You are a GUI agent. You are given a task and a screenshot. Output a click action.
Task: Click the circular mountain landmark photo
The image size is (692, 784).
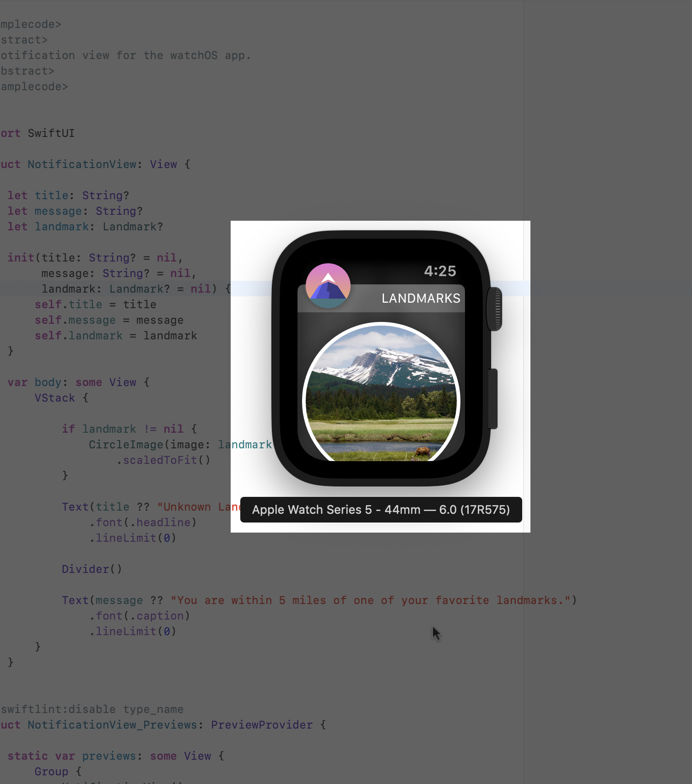pyautogui.click(x=381, y=392)
